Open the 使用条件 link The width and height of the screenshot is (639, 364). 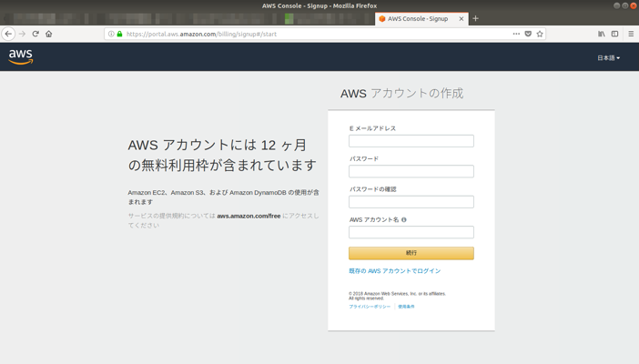click(406, 307)
